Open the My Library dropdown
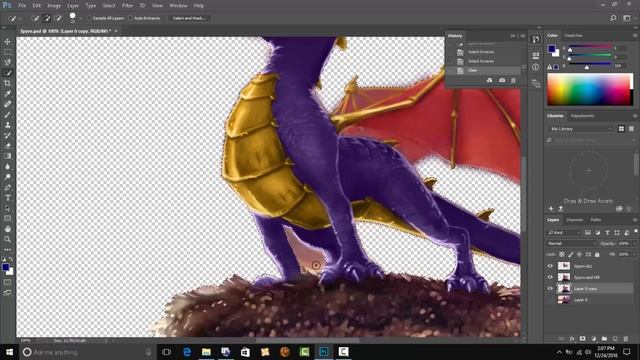Image resolution: width=640 pixels, height=360 pixels. 580,129
